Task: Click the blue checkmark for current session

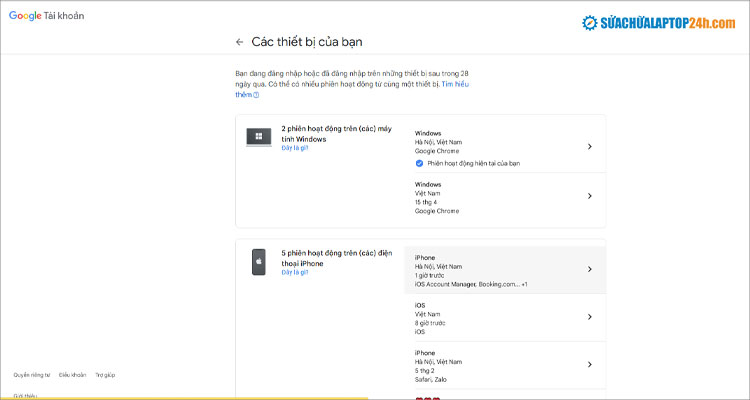Action: 419,162
